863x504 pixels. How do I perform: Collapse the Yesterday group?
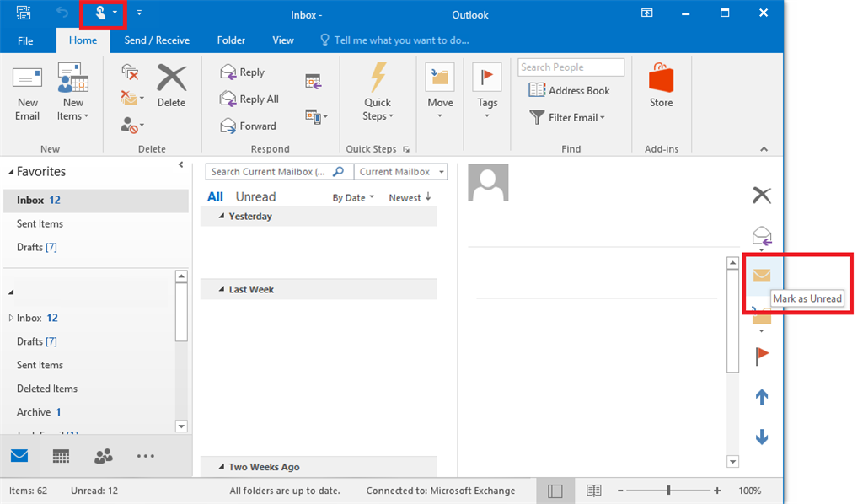[222, 217]
